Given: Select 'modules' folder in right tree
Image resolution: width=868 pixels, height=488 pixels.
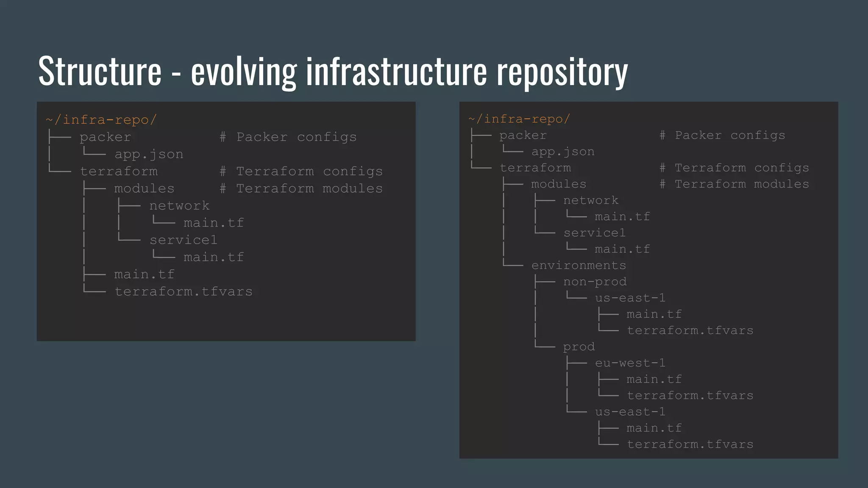Looking at the screenshot, I should [559, 184].
